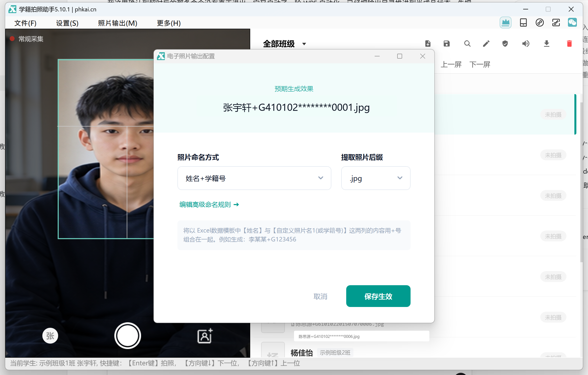This screenshot has width=588, height=375.
Task: Open the WeChat icon in header
Action: pos(572,23)
